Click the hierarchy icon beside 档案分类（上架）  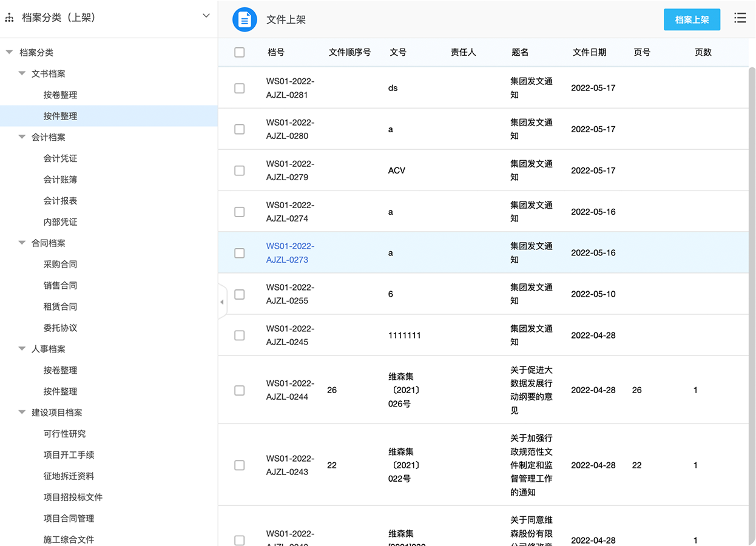coord(9,18)
